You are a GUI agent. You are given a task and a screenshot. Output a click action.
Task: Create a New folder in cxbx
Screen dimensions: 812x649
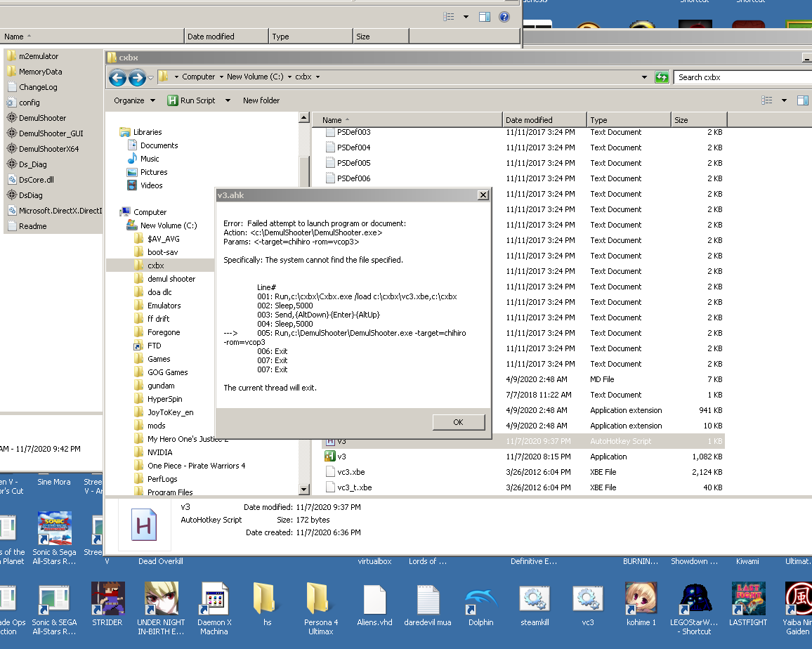click(261, 100)
